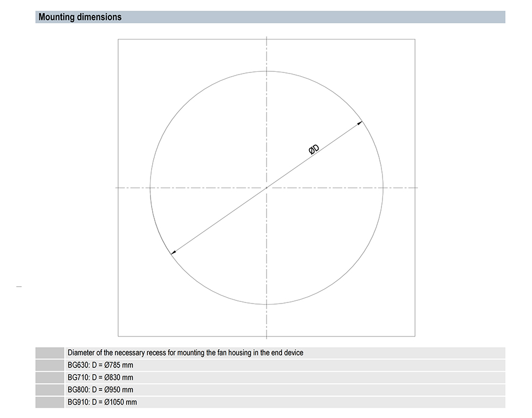Click the gray cell beside the BG710 row
The image size is (532, 418).
(50, 377)
